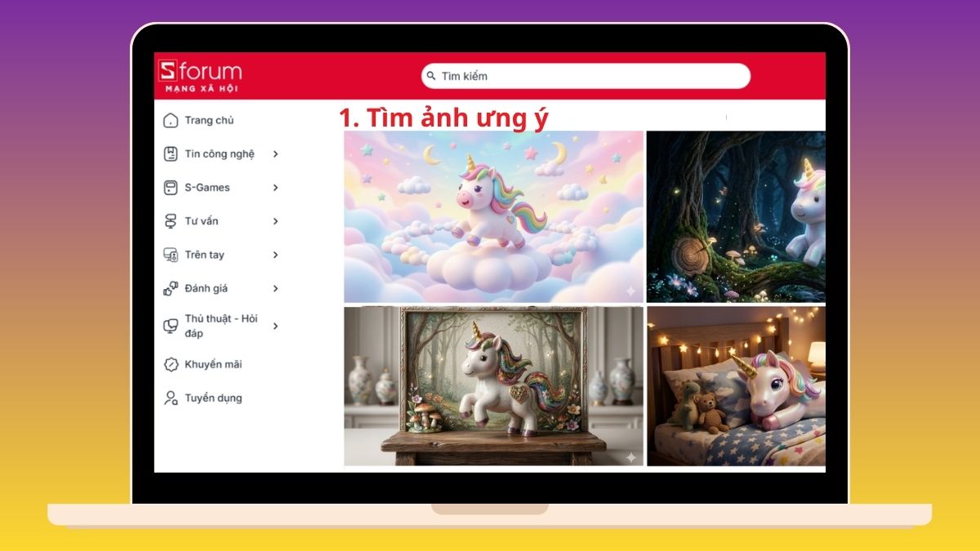The height and width of the screenshot is (551, 980).
Task: Click the Thủ thuật - Hỏi đáp monitor icon
Action: pos(169,325)
